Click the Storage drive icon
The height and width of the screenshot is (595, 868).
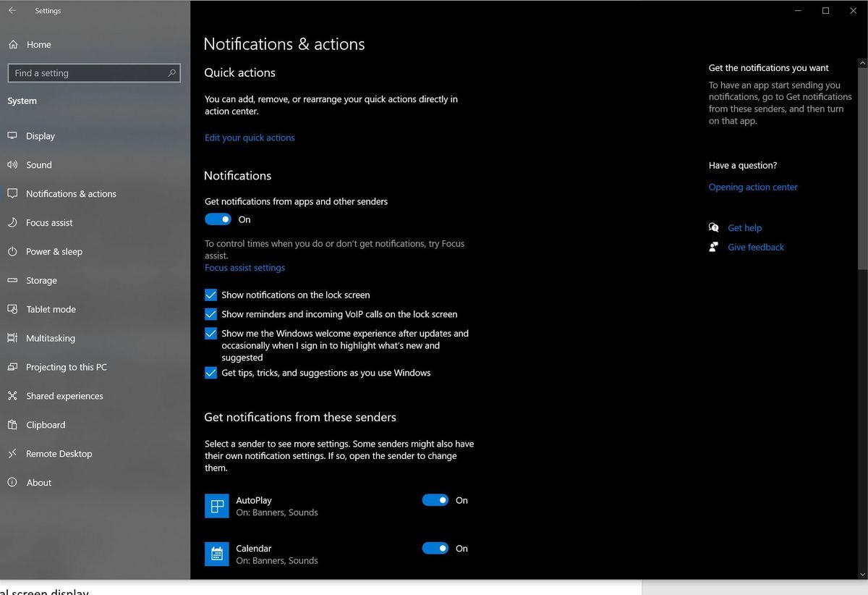point(12,281)
